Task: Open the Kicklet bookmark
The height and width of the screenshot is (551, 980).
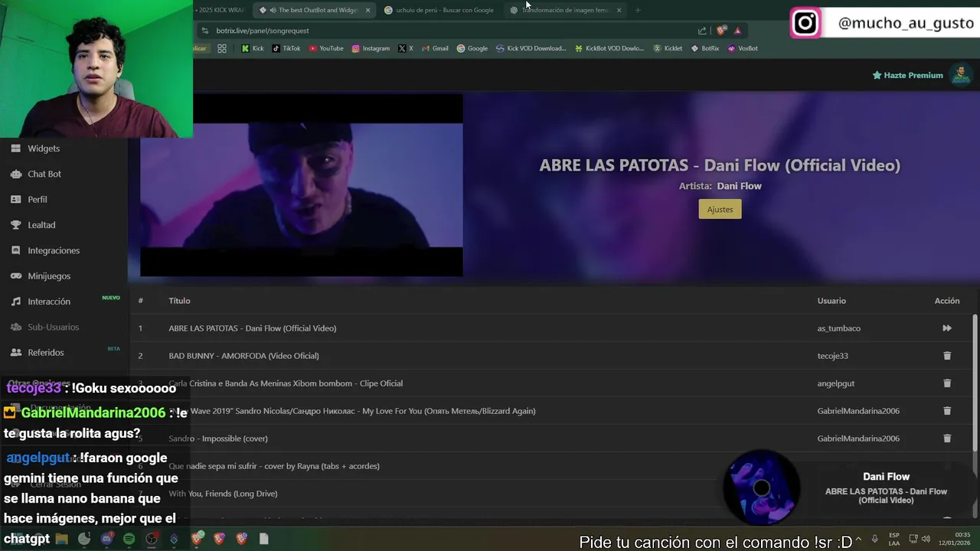Action: (x=668, y=48)
